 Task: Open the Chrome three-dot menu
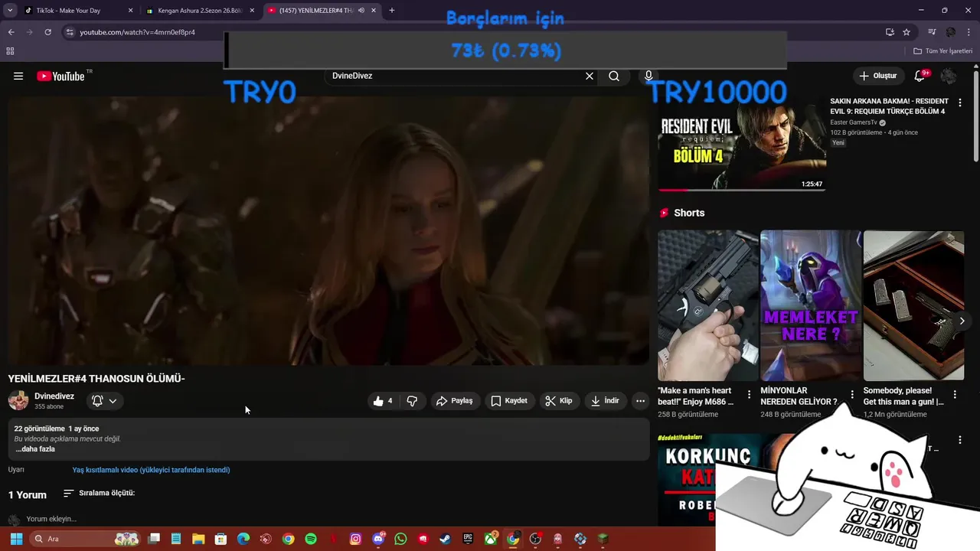coord(969,32)
